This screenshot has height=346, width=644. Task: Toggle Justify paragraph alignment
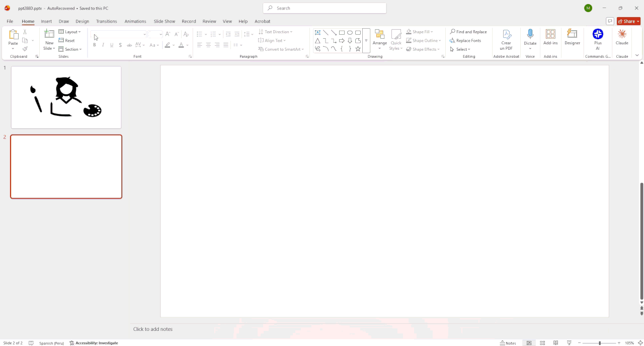226,45
